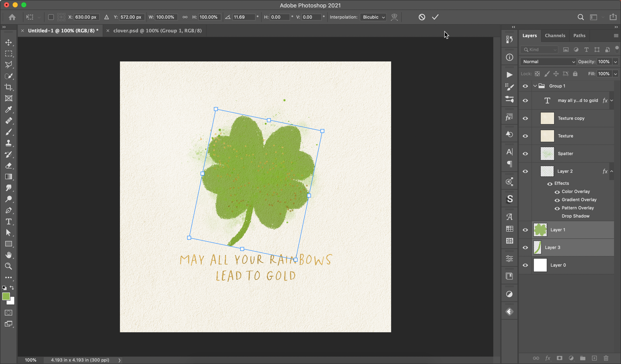The width and height of the screenshot is (621, 364).
Task: Open the Interpolation Bicubic dropdown
Action: [x=373, y=17]
